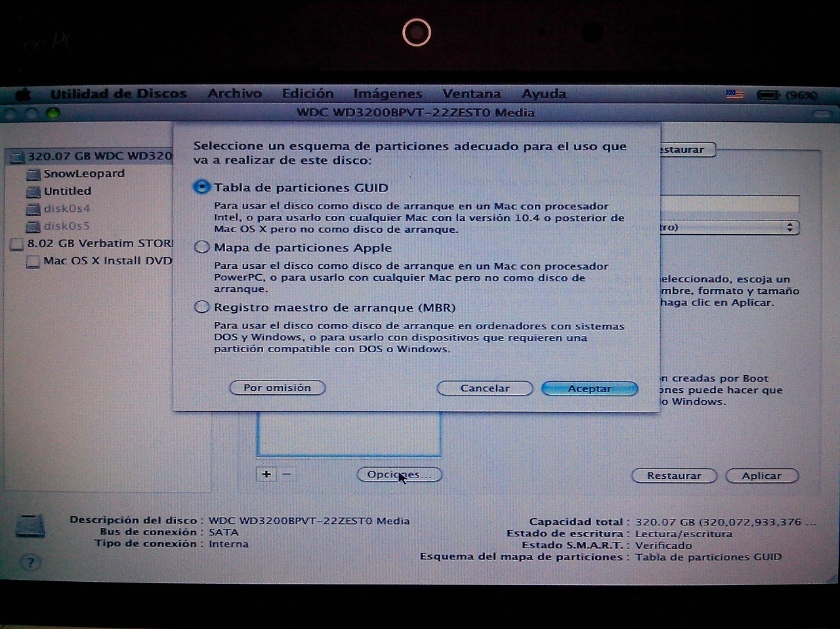
Task: Open the Imágenes menu
Action: click(x=387, y=94)
